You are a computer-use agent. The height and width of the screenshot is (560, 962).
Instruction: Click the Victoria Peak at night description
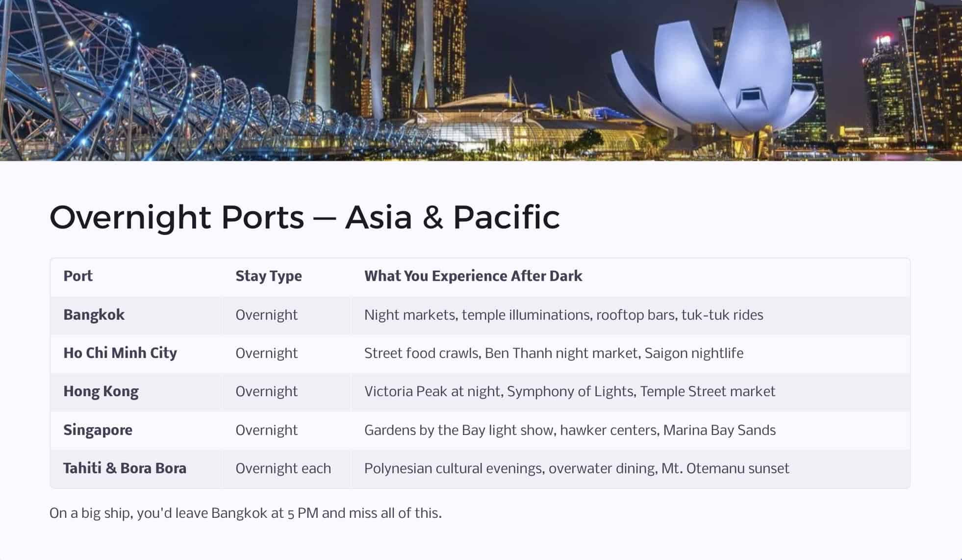(569, 391)
